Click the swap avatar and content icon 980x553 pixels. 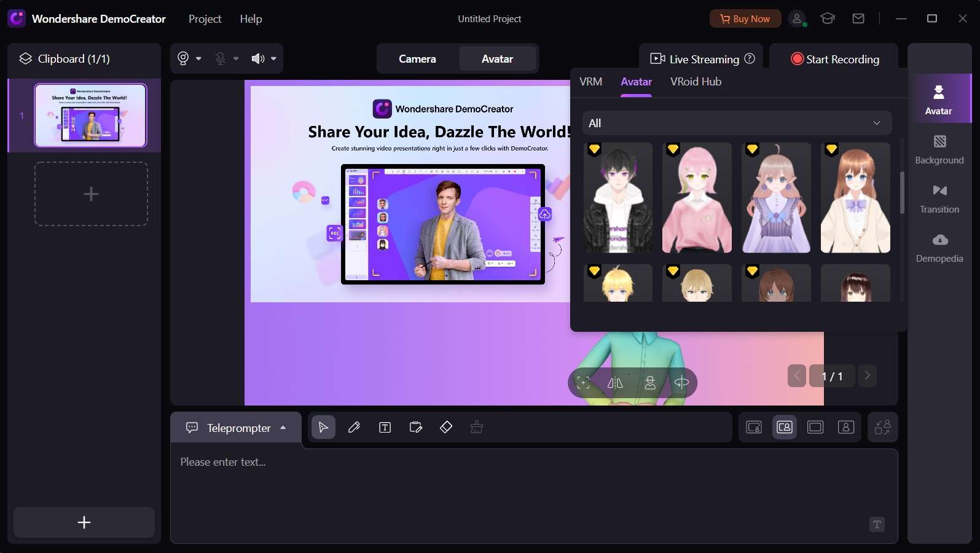(x=883, y=427)
